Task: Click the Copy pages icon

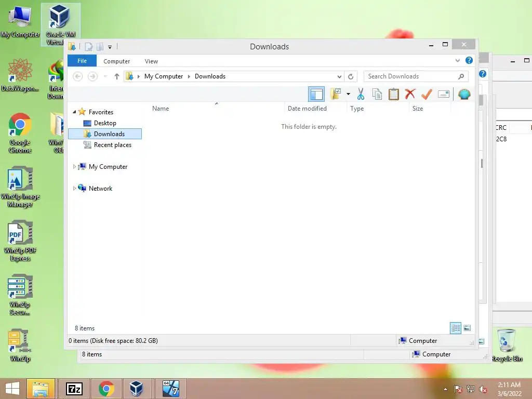Action: (x=377, y=94)
